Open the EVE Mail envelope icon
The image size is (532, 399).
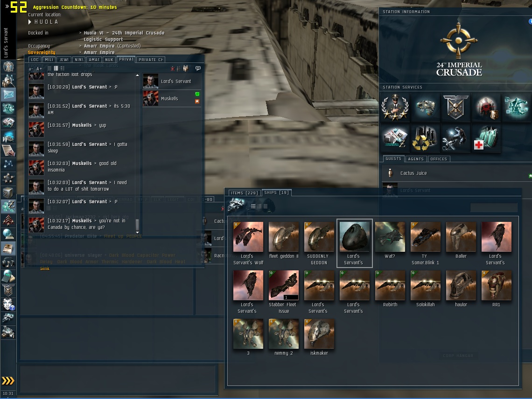point(8,94)
